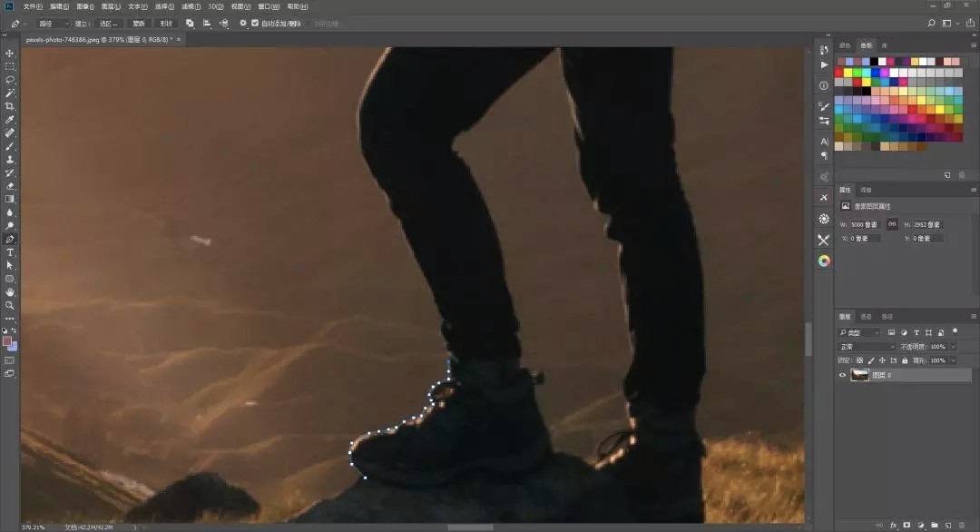Lock transparent pixels in the Layers panel
The height and width of the screenshot is (532, 980).
[x=860, y=360]
